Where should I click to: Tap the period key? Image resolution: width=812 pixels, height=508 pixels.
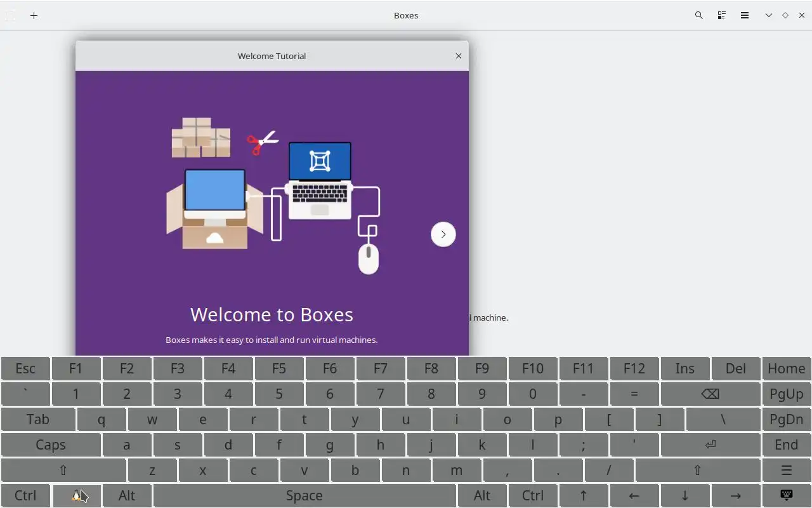tap(558, 470)
